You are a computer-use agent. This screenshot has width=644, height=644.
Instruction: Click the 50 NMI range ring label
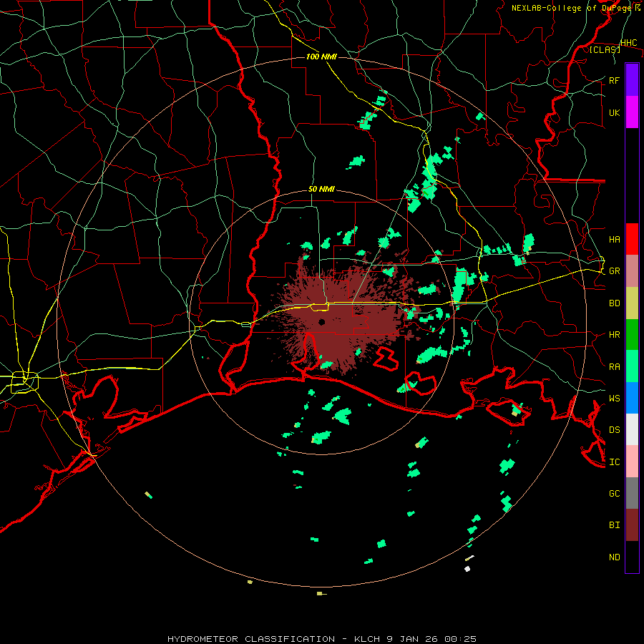pos(321,189)
